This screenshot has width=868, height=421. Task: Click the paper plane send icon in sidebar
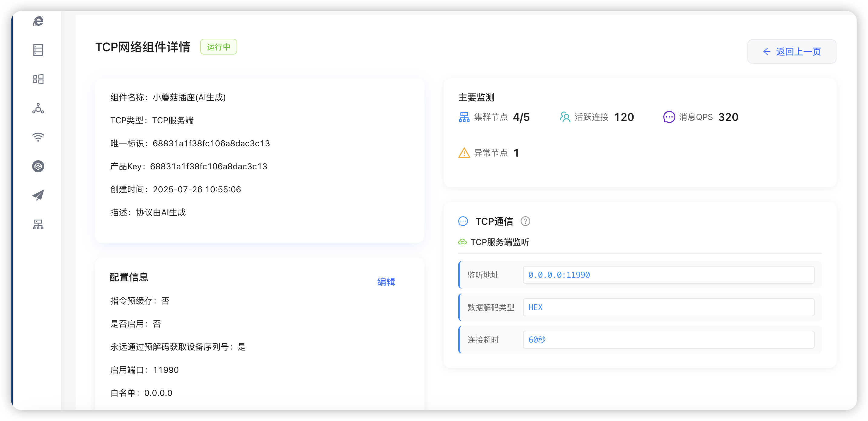tap(38, 195)
